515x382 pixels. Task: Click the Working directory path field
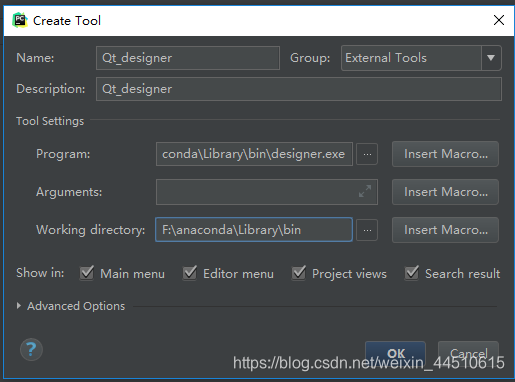click(254, 230)
